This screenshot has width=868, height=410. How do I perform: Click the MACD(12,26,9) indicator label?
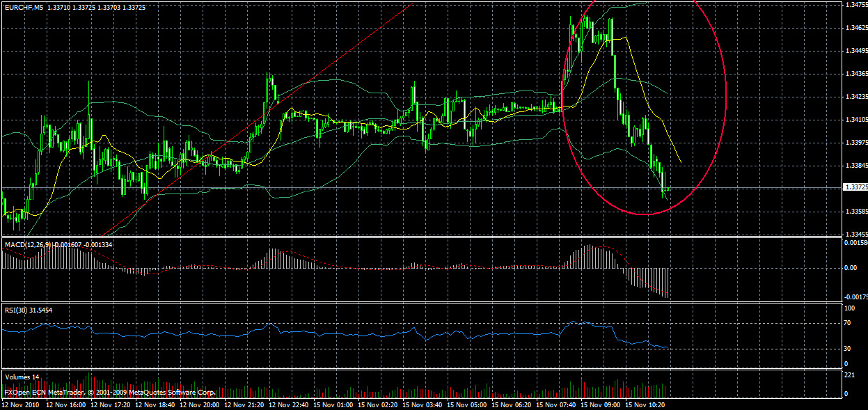tap(27, 244)
